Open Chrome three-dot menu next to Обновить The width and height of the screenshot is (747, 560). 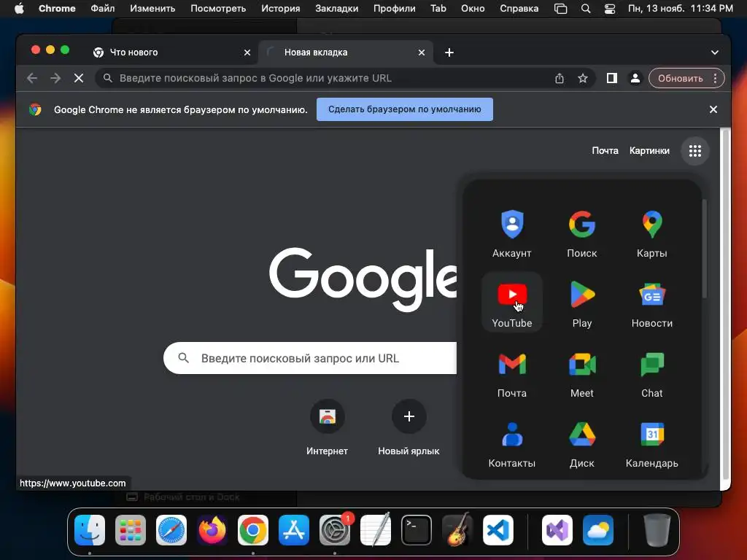715,78
